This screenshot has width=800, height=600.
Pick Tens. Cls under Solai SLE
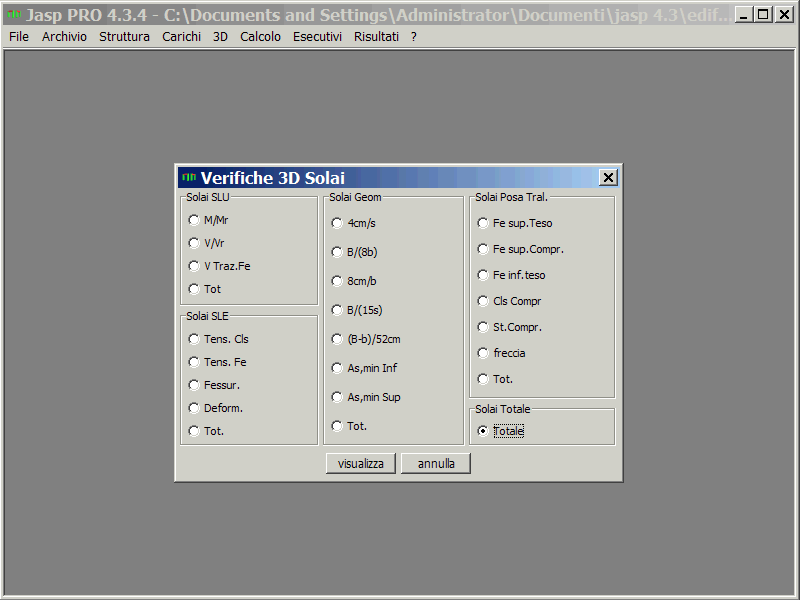pyautogui.click(x=194, y=339)
